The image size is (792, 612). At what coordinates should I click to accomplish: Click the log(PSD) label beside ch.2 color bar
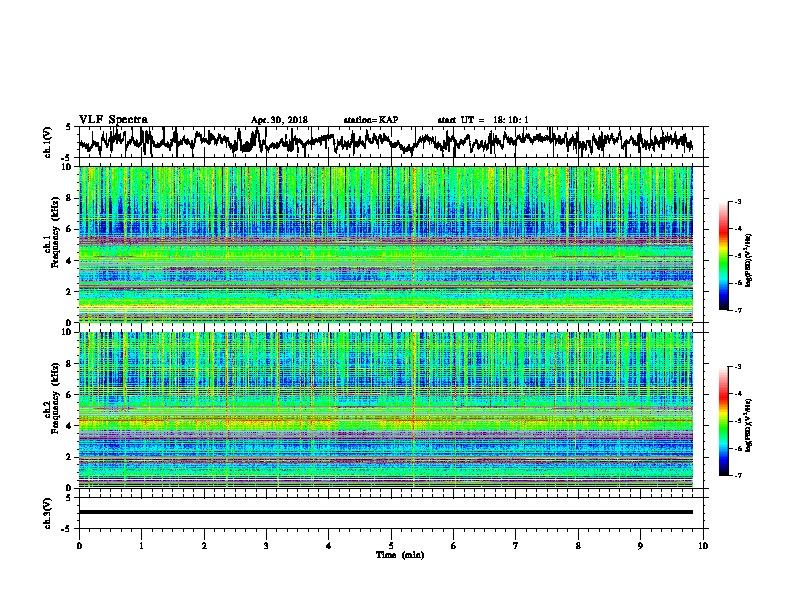coord(748,423)
